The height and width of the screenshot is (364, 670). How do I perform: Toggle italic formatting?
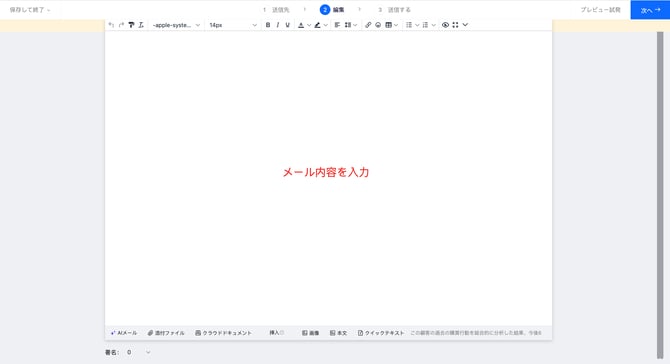[278, 25]
